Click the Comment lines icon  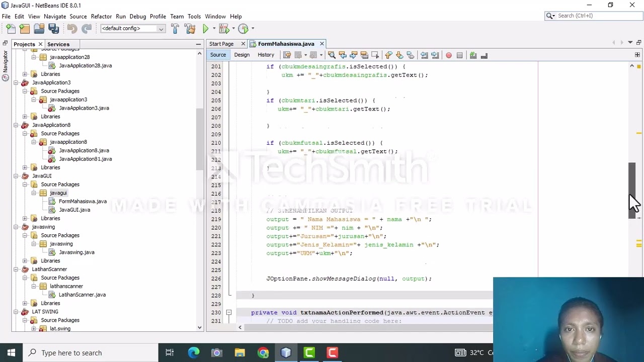coord(473,55)
